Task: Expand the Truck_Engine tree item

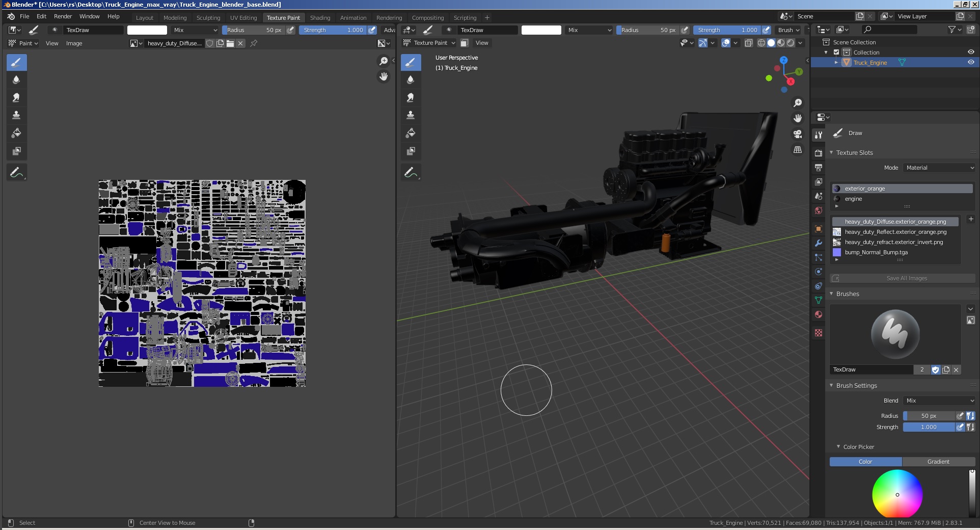Action: pos(836,62)
